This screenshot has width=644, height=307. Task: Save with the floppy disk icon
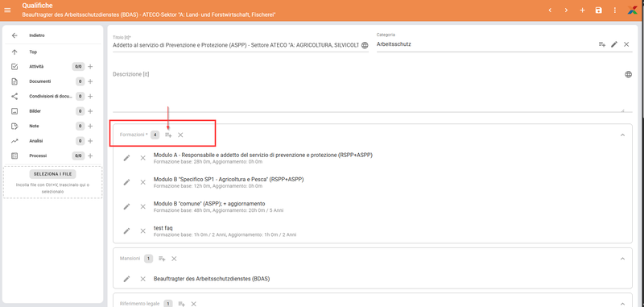[598, 10]
